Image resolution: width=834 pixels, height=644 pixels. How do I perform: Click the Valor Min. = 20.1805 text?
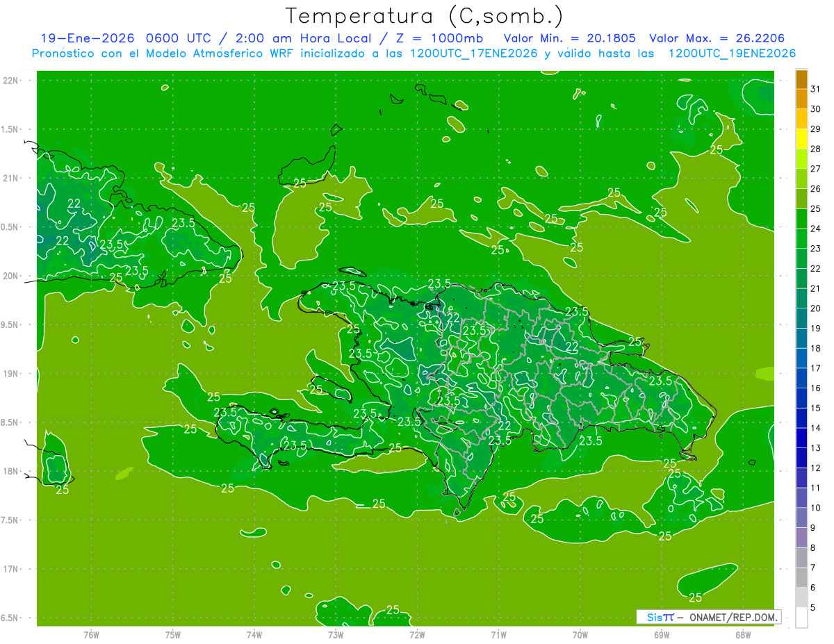coord(569,38)
